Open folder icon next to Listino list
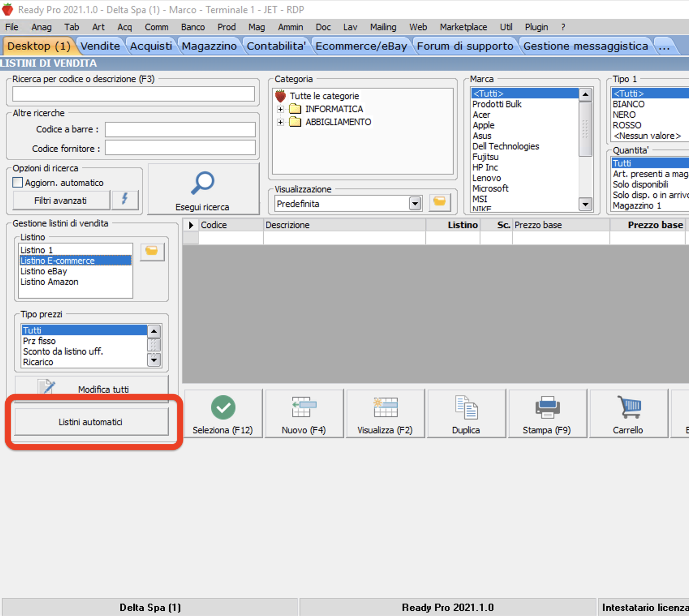689x616 pixels. [152, 252]
